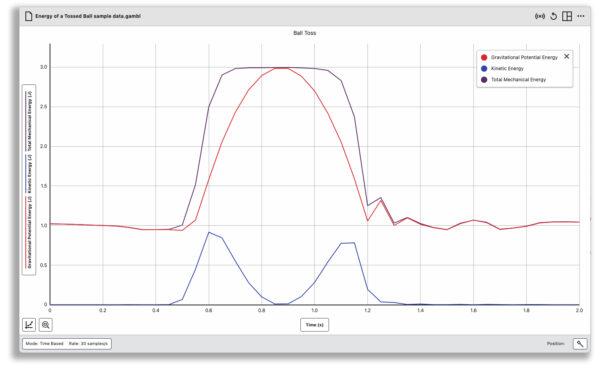
Task: Open the wrench sensor settings icon
Action: (580, 344)
